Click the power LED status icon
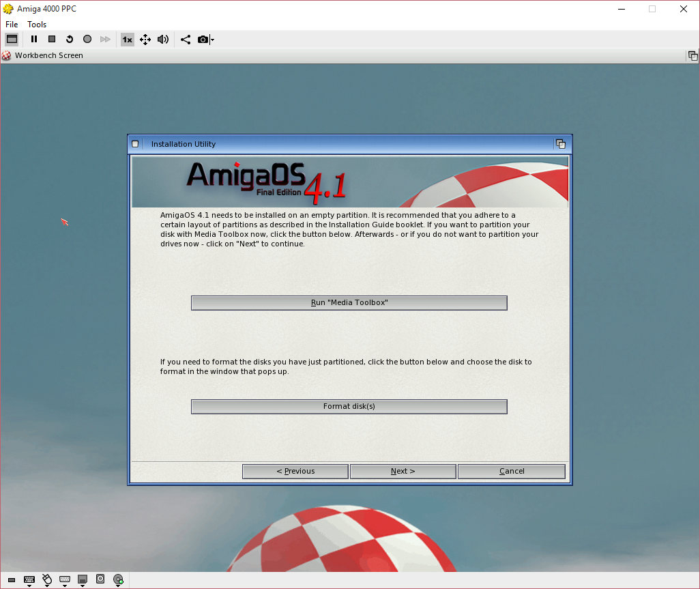Image resolution: width=700 pixels, height=589 pixels. (x=12, y=580)
